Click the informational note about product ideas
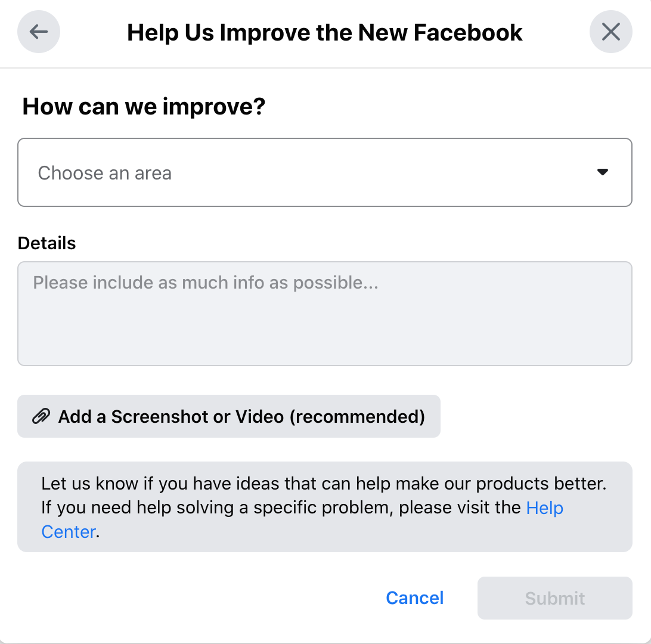The width and height of the screenshot is (651, 644). tap(325, 507)
